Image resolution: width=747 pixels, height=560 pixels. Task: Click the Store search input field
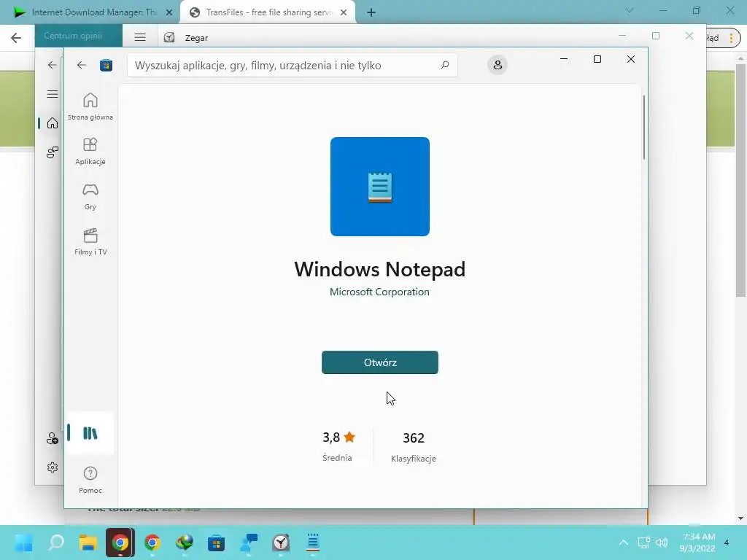coord(292,65)
